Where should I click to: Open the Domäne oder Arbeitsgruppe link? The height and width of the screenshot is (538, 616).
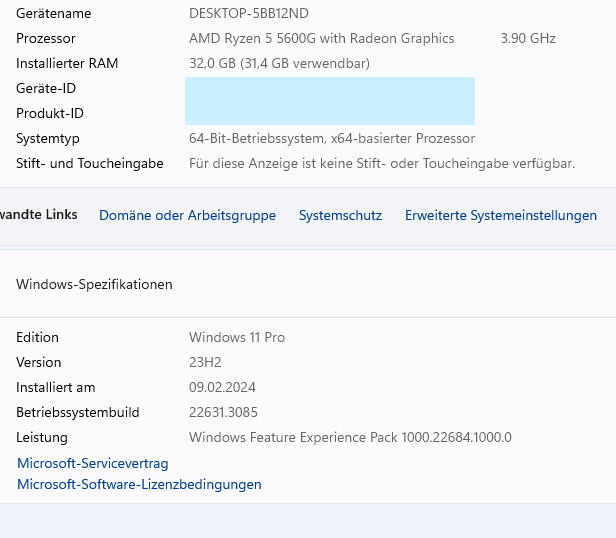click(187, 216)
